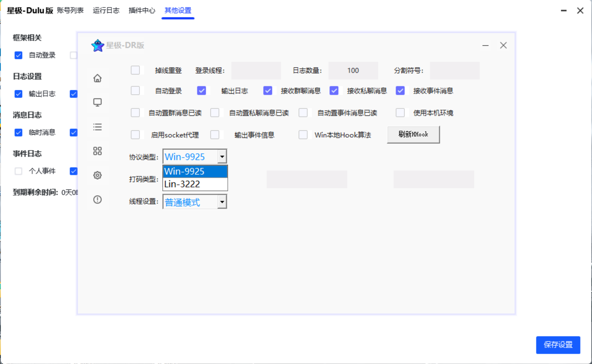
Task: Click the exclamation info sidebar icon
Action: click(x=97, y=200)
